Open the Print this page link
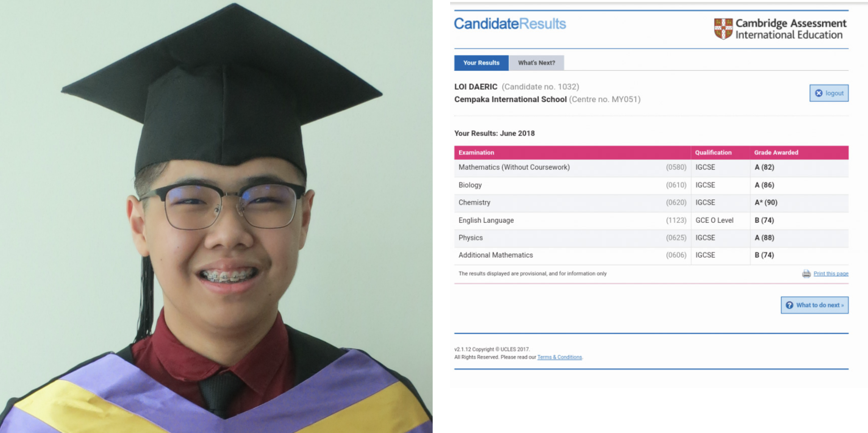The width and height of the screenshot is (868, 433). tap(831, 274)
